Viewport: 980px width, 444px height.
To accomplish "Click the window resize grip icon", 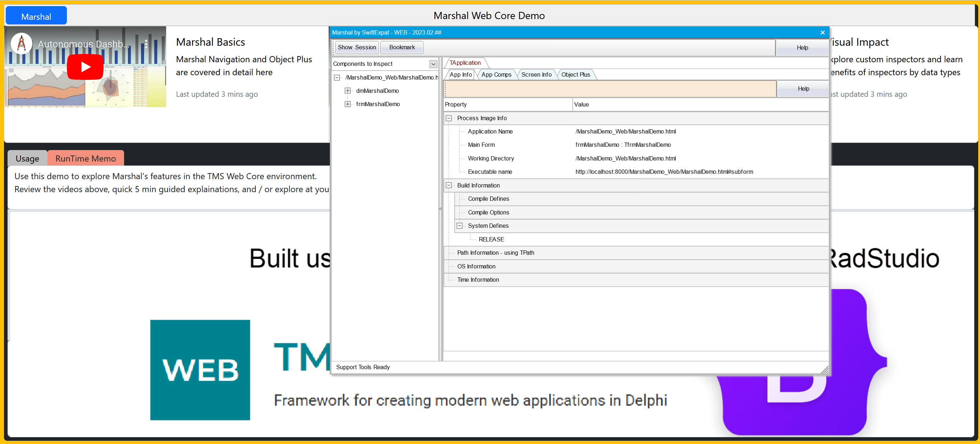I will pos(824,370).
